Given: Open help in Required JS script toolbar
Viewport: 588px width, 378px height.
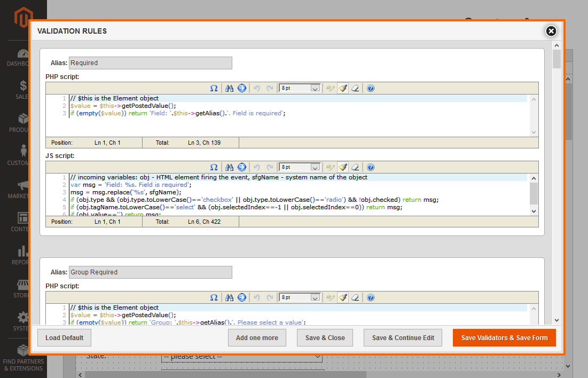Looking at the screenshot, I should click(x=371, y=167).
